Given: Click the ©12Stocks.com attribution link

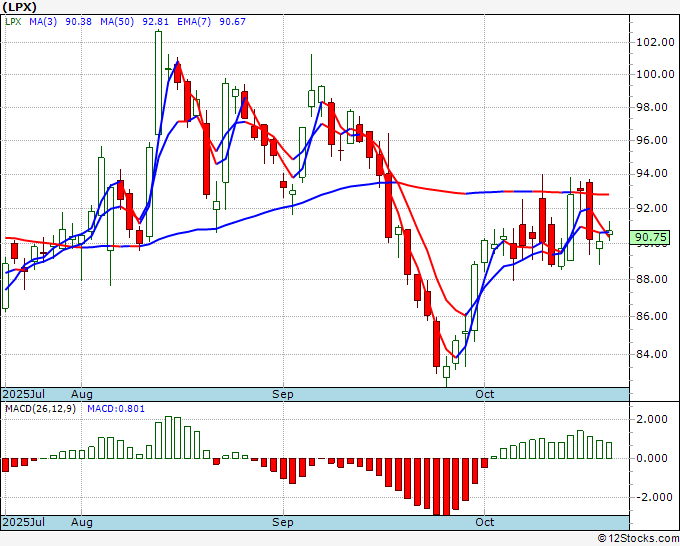Looking at the screenshot, I should pyautogui.click(x=638, y=539).
